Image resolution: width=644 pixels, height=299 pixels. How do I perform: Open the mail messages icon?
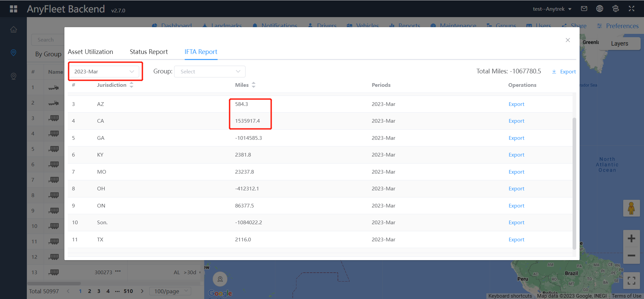(x=584, y=9)
